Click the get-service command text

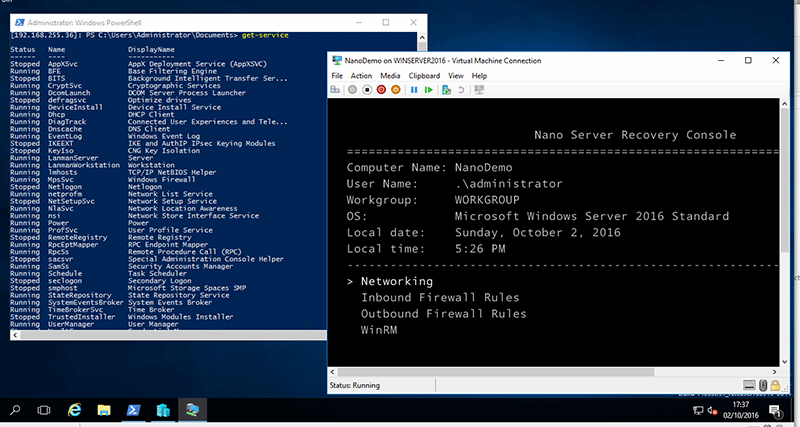point(265,35)
